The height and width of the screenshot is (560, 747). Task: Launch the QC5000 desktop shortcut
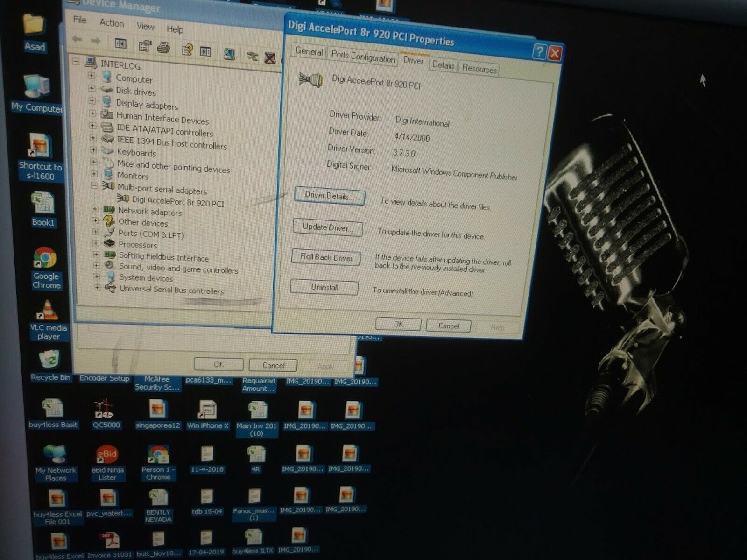click(x=106, y=414)
